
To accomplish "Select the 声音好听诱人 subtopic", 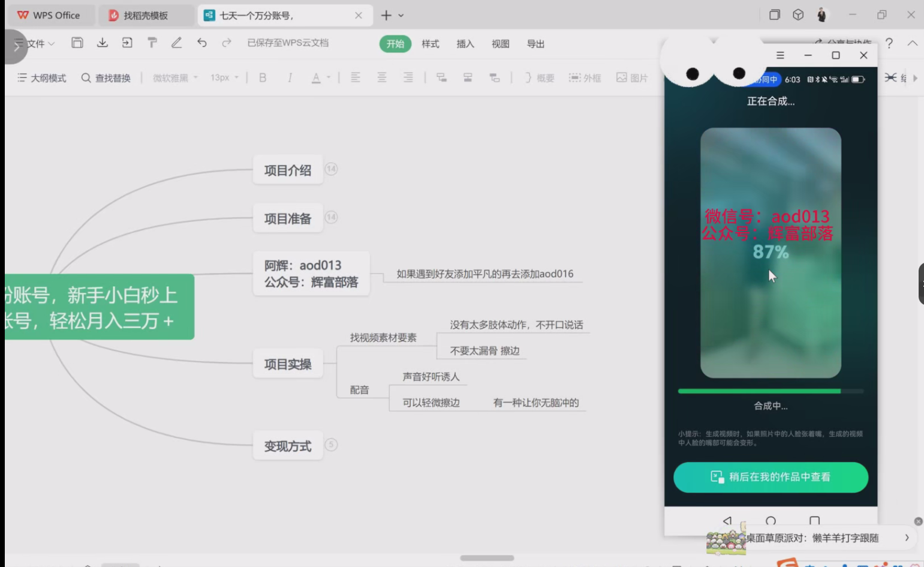I will coord(431,377).
